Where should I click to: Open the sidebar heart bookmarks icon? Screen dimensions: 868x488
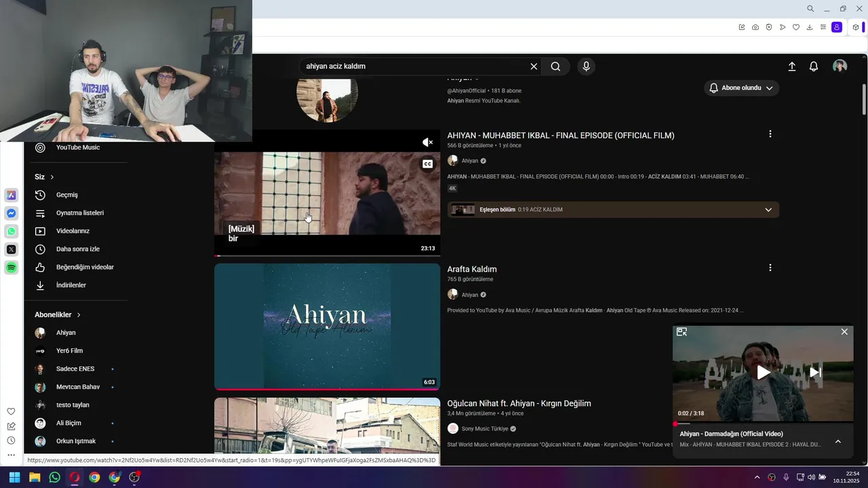(11, 411)
